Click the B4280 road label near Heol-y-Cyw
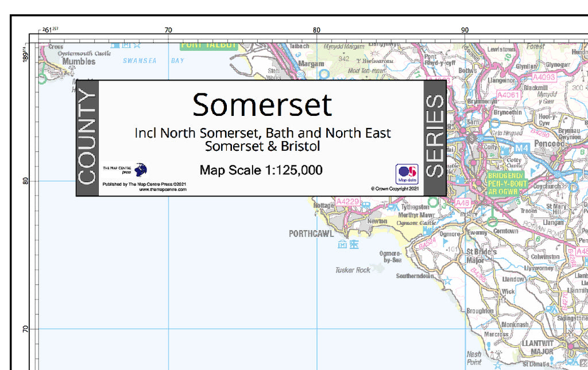Image resolution: width=588 pixels, height=370 pixels. coord(539,133)
